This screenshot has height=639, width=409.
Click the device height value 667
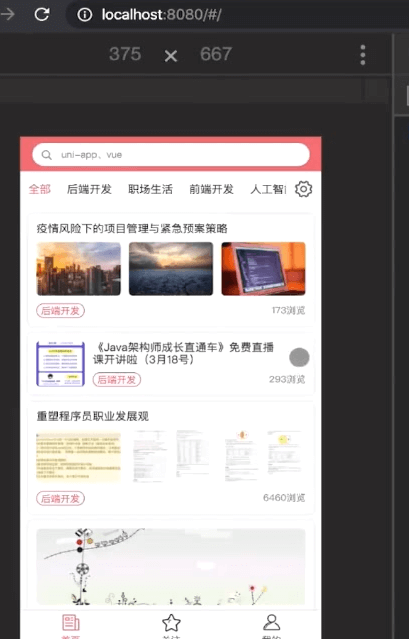pos(216,54)
